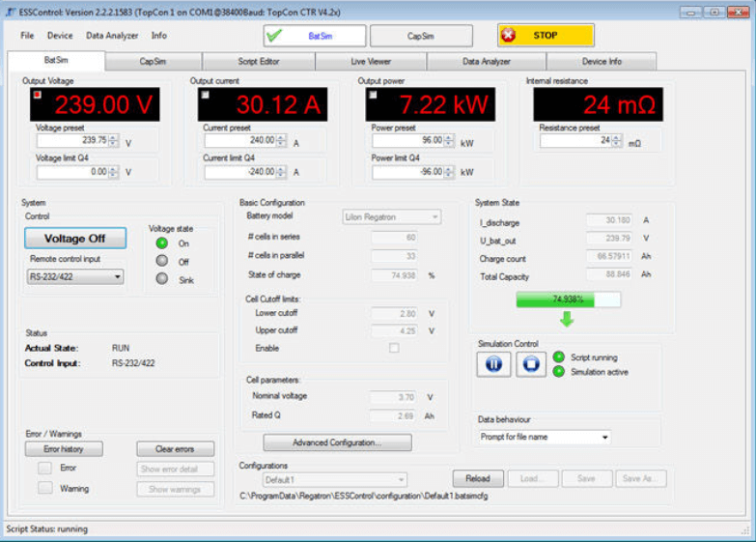Screen dimensions: 756x542
Task: Open the Data Analyzer menu
Action: tap(112, 36)
